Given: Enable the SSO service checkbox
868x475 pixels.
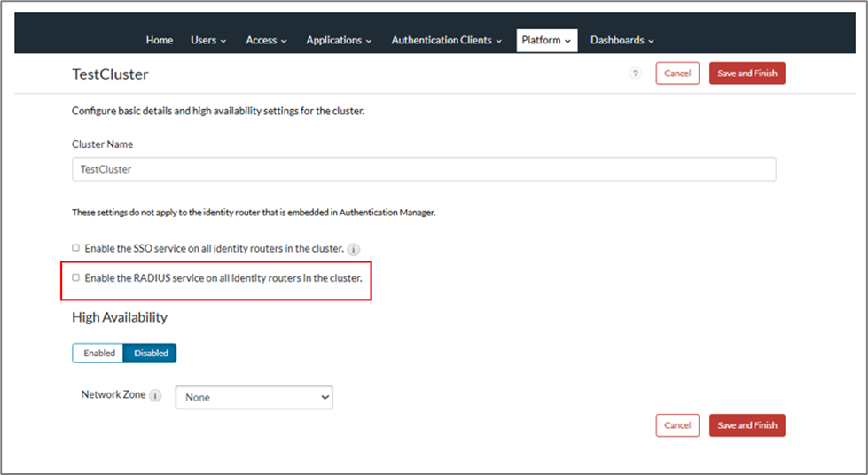Looking at the screenshot, I should (76, 248).
